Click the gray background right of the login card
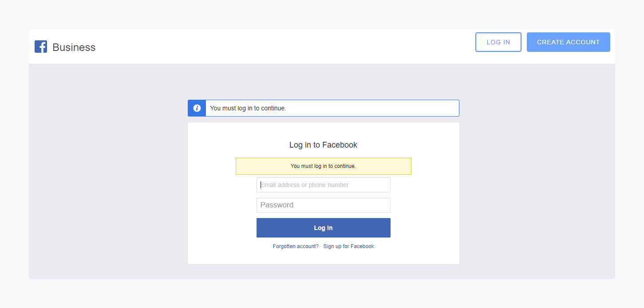 pos(537,177)
